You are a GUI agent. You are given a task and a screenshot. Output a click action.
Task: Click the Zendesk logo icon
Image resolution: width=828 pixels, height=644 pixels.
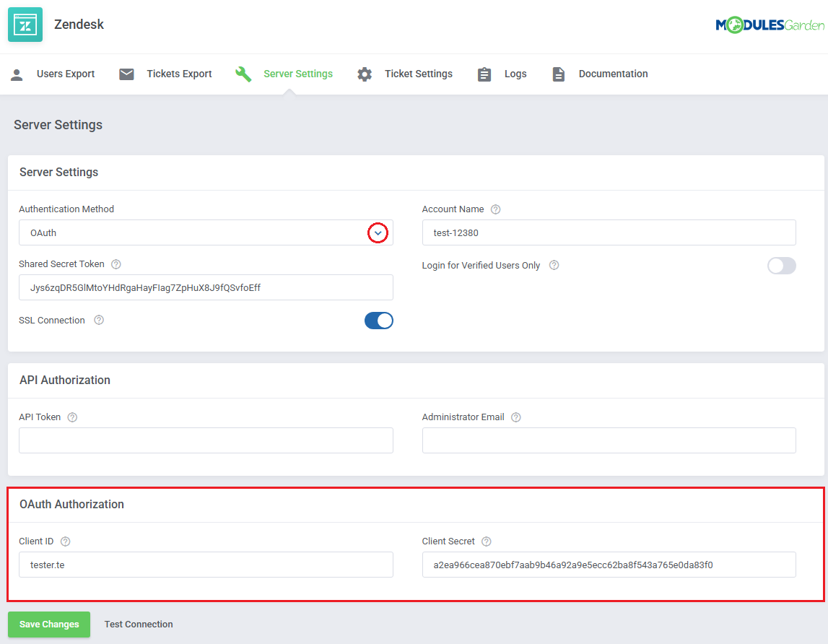[x=25, y=25]
